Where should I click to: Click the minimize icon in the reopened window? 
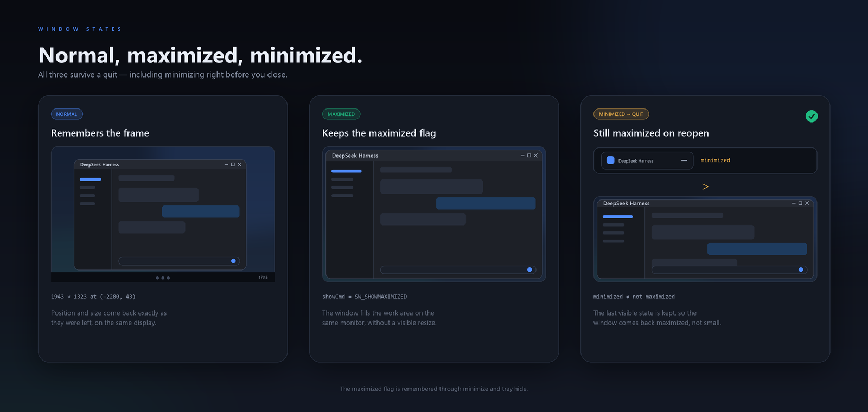pos(794,203)
